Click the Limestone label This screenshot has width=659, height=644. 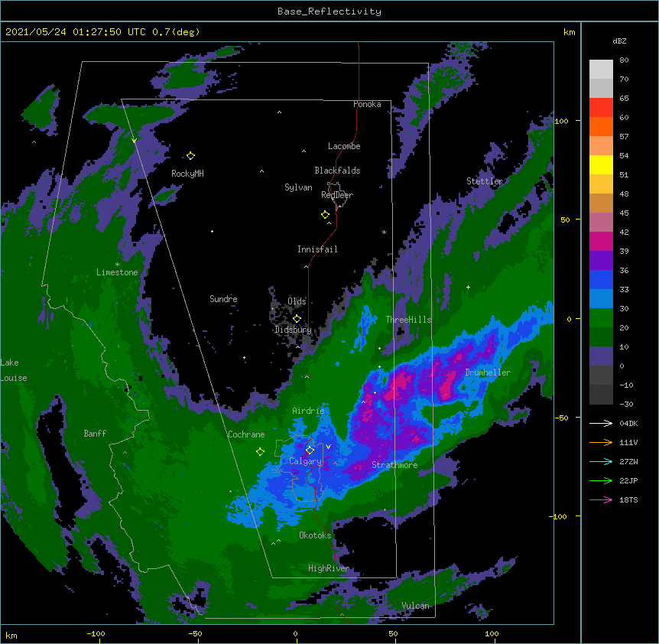(117, 272)
